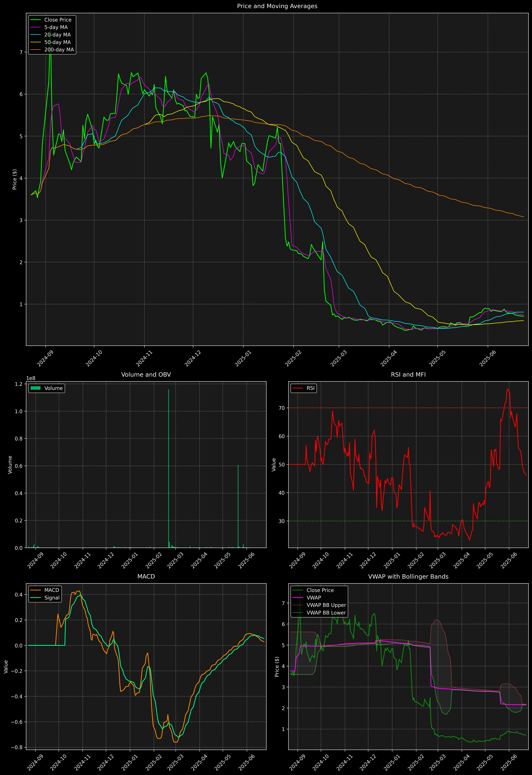Image resolution: width=532 pixels, height=775 pixels.
Task: Click '−0.8' tick on MACD y-axis
Action: pyautogui.click(x=17, y=748)
